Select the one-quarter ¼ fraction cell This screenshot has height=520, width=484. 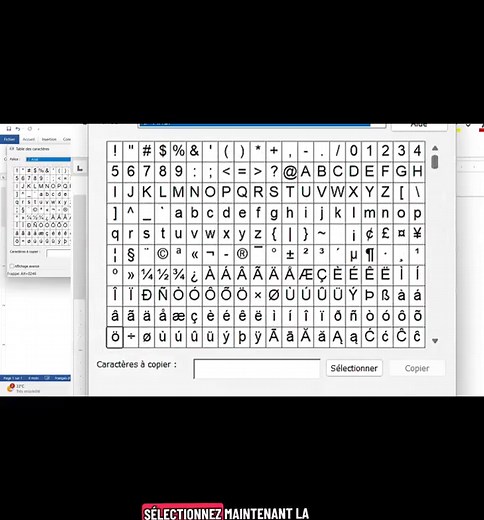[x=147, y=275]
